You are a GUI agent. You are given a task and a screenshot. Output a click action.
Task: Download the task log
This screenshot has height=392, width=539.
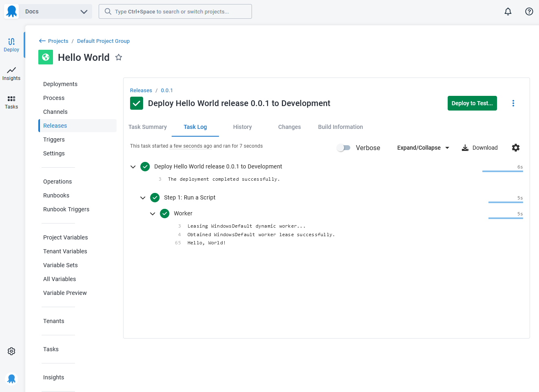pyautogui.click(x=479, y=148)
